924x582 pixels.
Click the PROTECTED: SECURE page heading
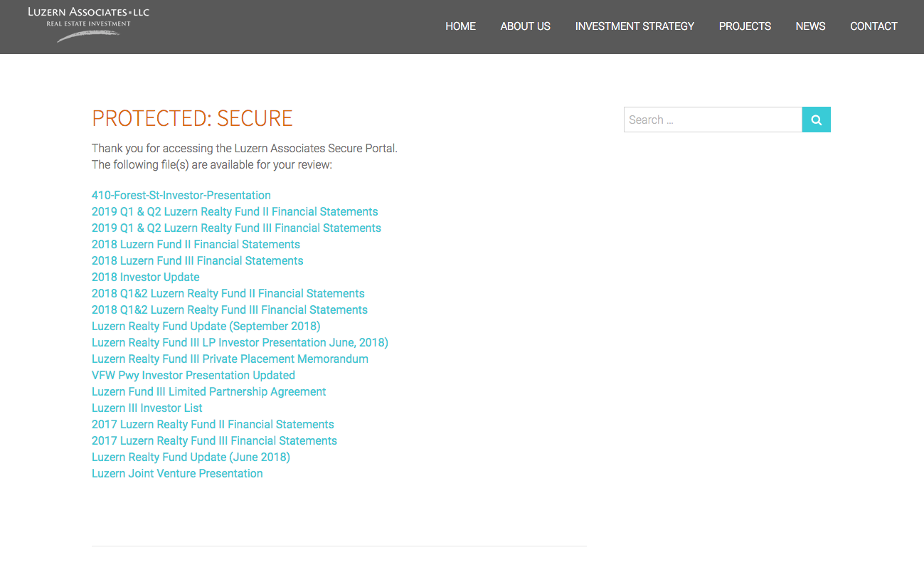(192, 118)
